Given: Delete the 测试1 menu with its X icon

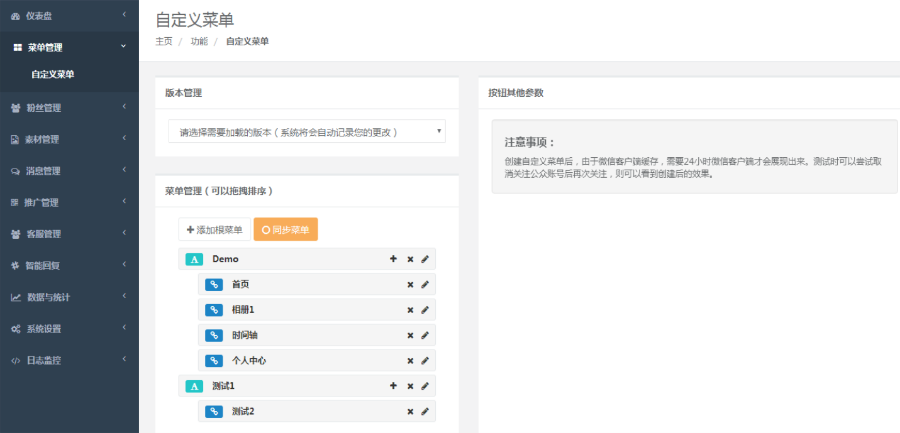Looking at the screenshot, I should pos(410,386).
